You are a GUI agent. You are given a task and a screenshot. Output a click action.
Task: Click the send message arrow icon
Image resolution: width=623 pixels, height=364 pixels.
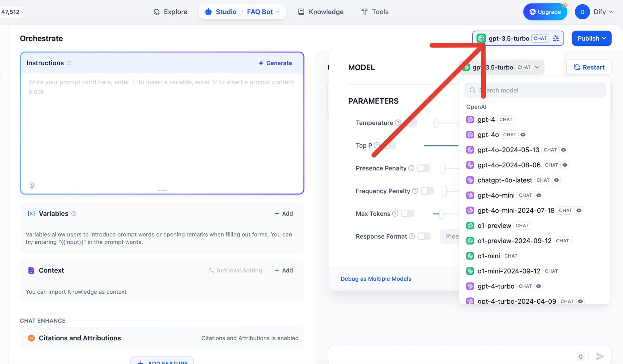click(600, 357)
